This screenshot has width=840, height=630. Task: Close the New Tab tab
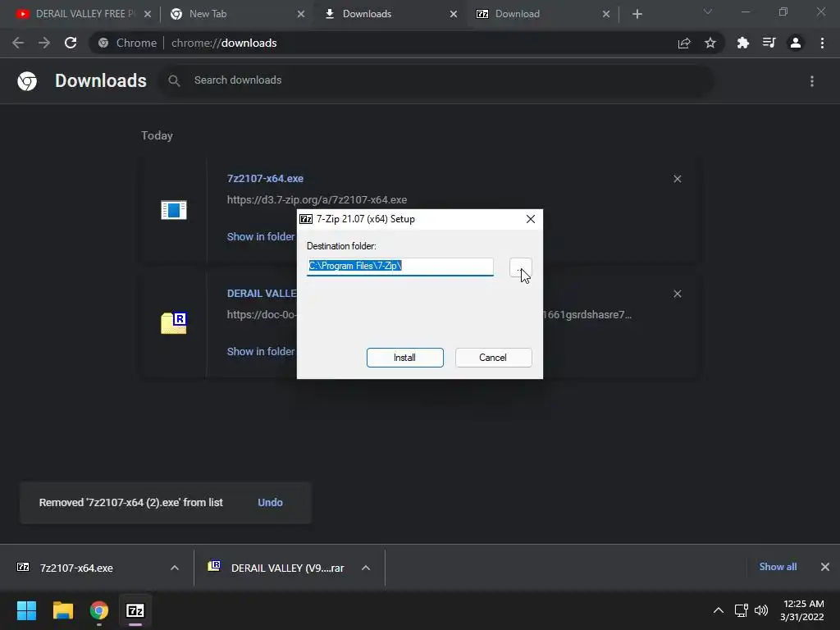coord(301,14)
